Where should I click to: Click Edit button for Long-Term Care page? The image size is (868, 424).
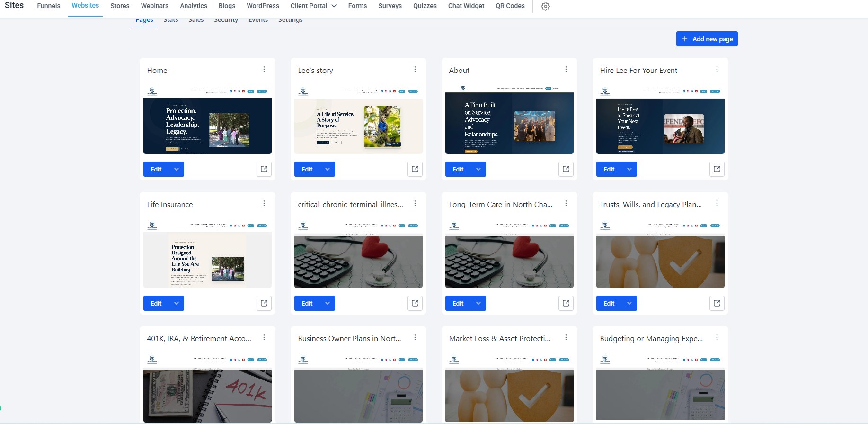458,303
